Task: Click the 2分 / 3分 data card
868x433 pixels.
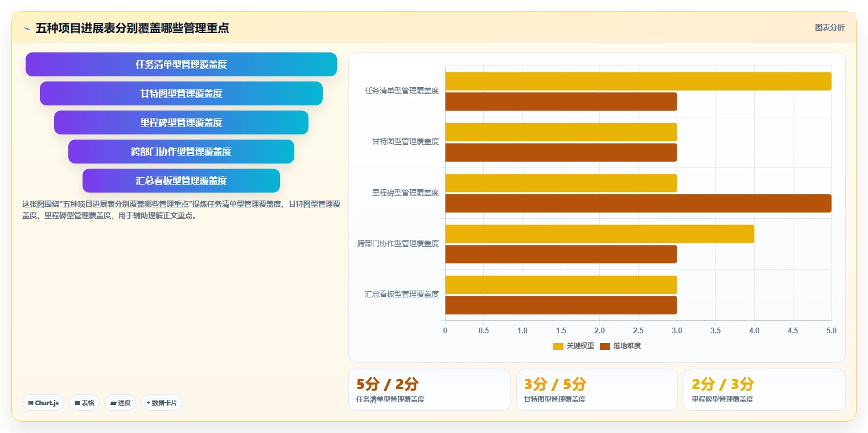Action: click(764, 390)
